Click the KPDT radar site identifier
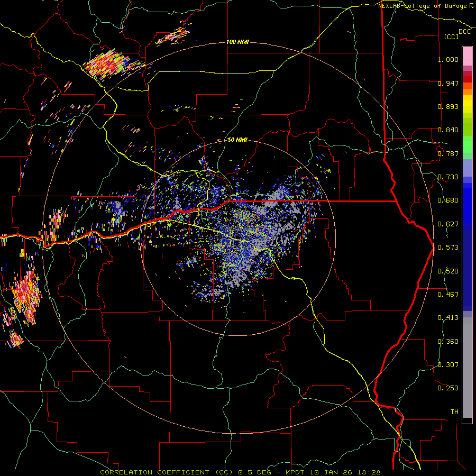The width and height of the screenshot is (476, 476). 295,472
